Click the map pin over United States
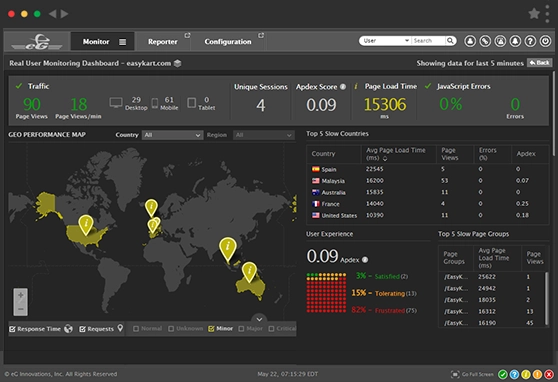This screenshot has width=558, height=382. click(x=86, y=225)
